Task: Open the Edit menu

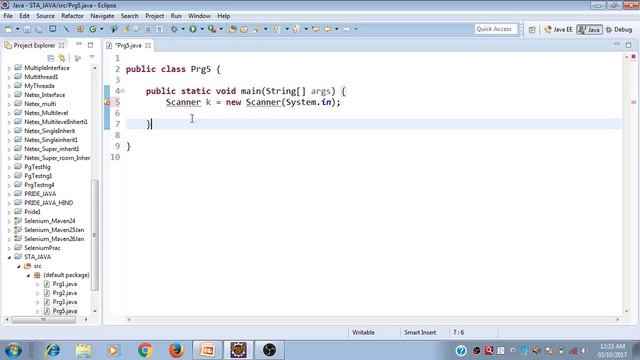Action: 24,16
